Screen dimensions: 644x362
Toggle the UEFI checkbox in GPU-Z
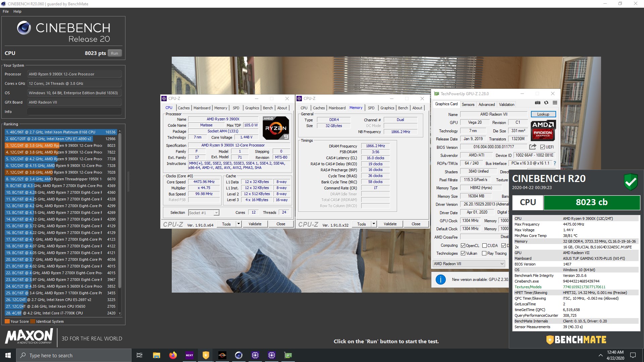pos(542,147)
